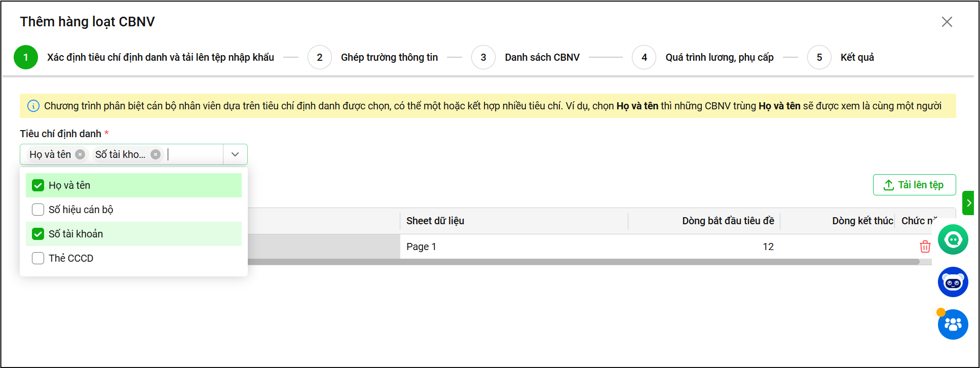980x368 pixels.
Task: Click the info icon in yellow banner
Action: tap(33, 106)
